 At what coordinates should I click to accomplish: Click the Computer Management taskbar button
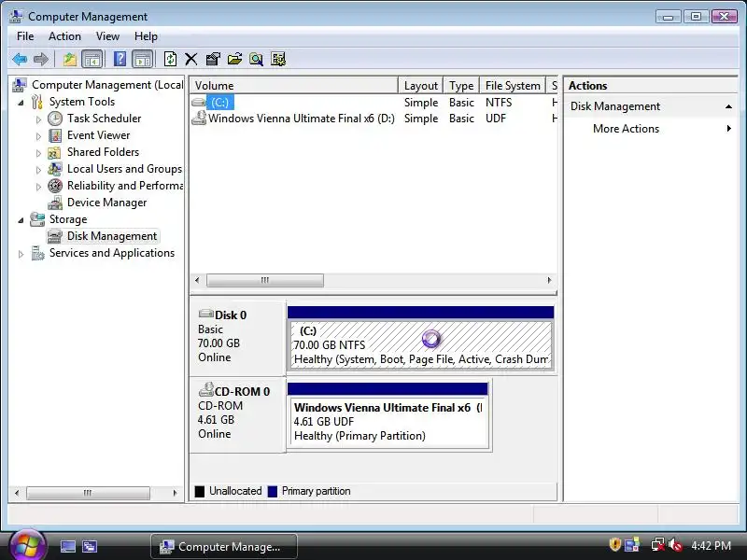[x=224, y=546]
